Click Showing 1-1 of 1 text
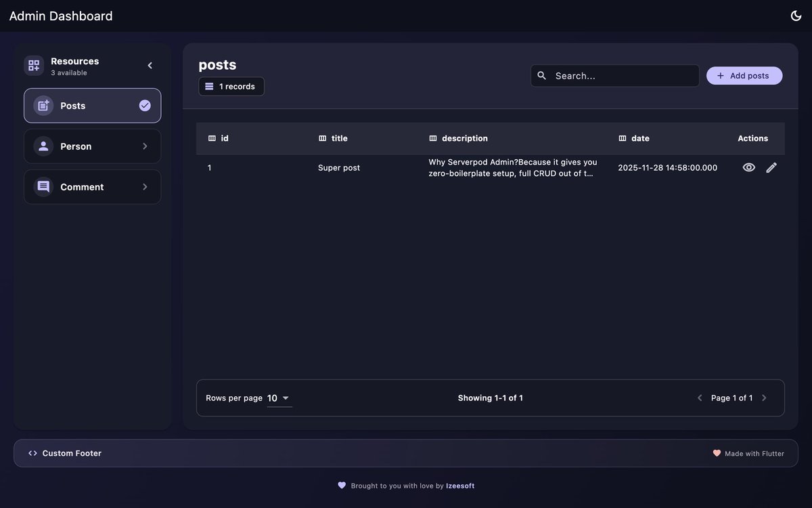 click(491, 398)
